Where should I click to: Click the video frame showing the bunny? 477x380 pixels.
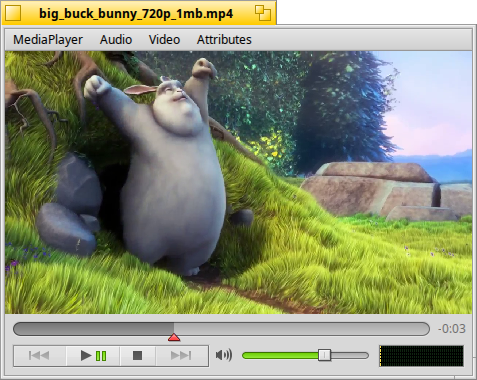pos(239,182)
